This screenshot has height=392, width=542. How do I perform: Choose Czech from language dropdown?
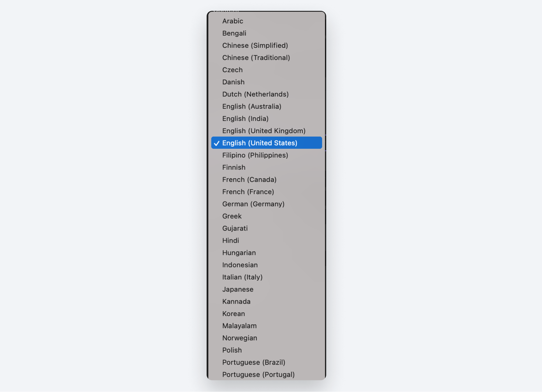click(x=233, y=69)
